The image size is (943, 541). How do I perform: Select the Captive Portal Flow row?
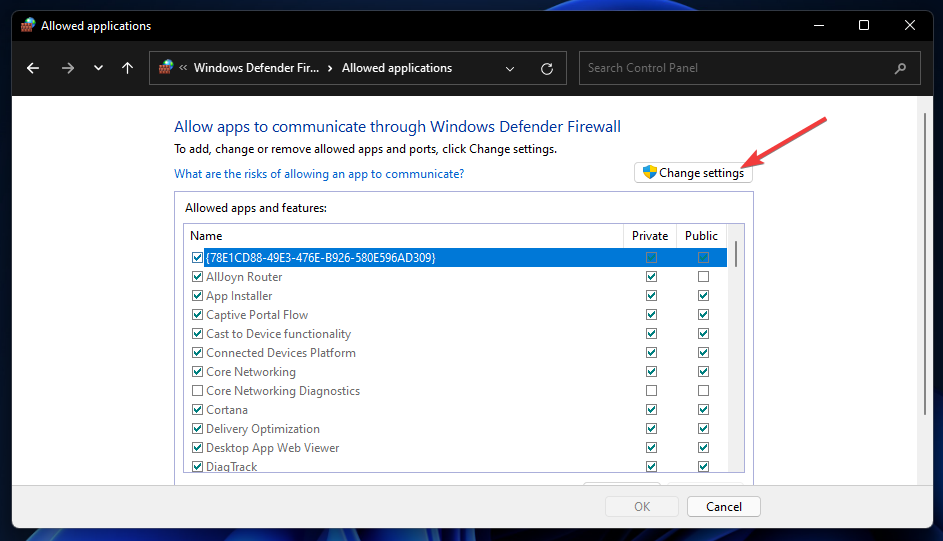[455, 314]
